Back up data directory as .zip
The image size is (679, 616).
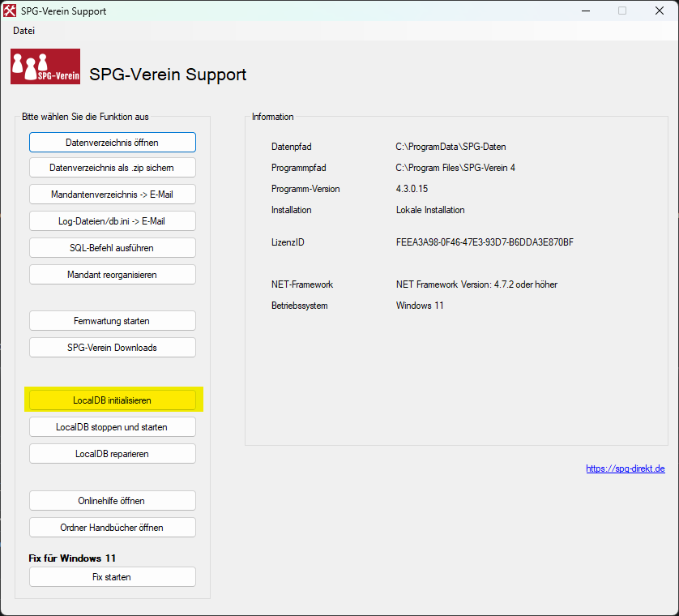(112, 168)
